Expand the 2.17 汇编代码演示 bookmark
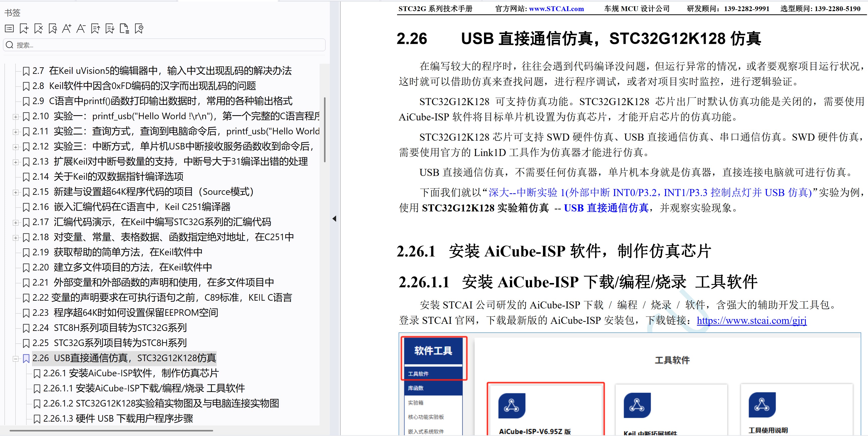This screenshot has height=436, width=868. 16,223
